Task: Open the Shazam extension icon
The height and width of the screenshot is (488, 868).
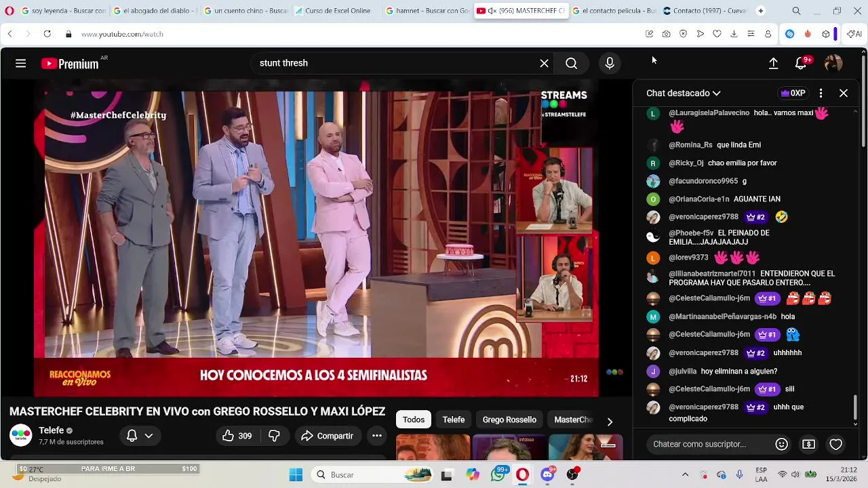Action: [x=789, y=34]
